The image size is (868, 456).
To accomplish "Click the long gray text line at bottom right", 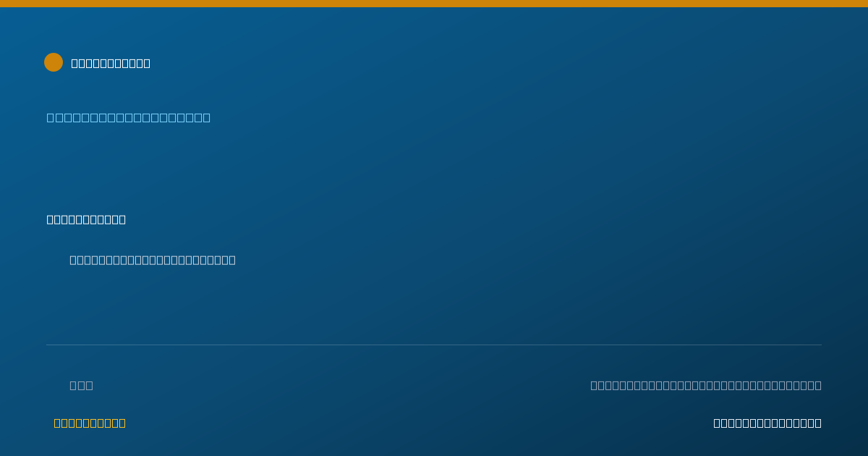I will tap(706, 385).
